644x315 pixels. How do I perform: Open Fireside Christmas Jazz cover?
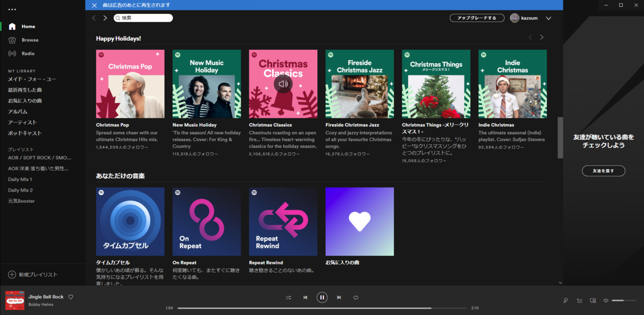pos(360,84)
